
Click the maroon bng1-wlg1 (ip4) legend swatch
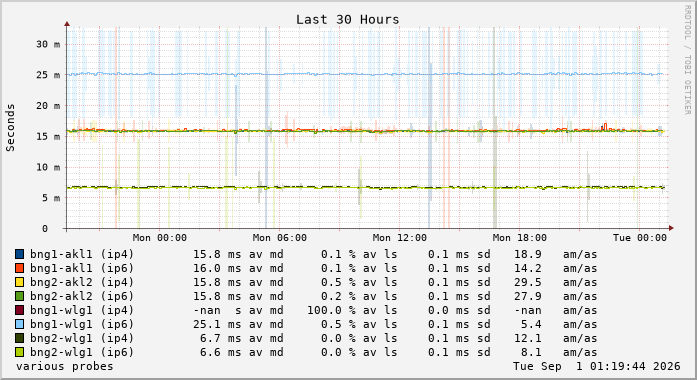tap(19, 310)
